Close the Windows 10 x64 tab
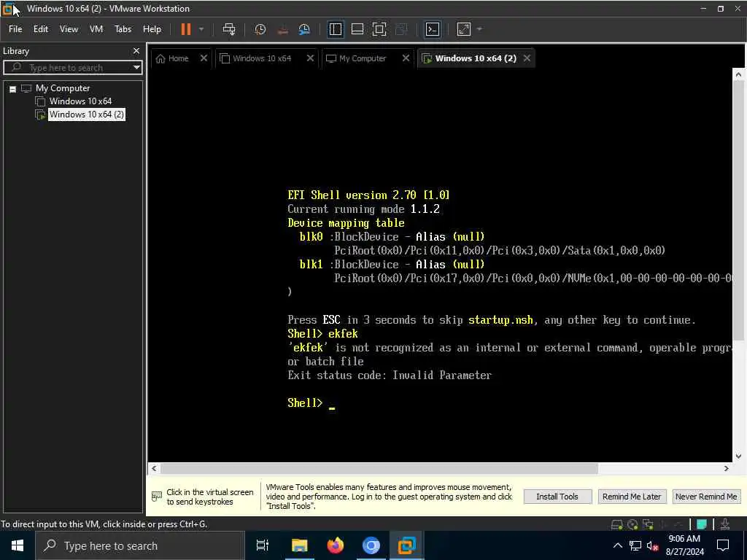The image size is (747, 560). pos(310,58)
